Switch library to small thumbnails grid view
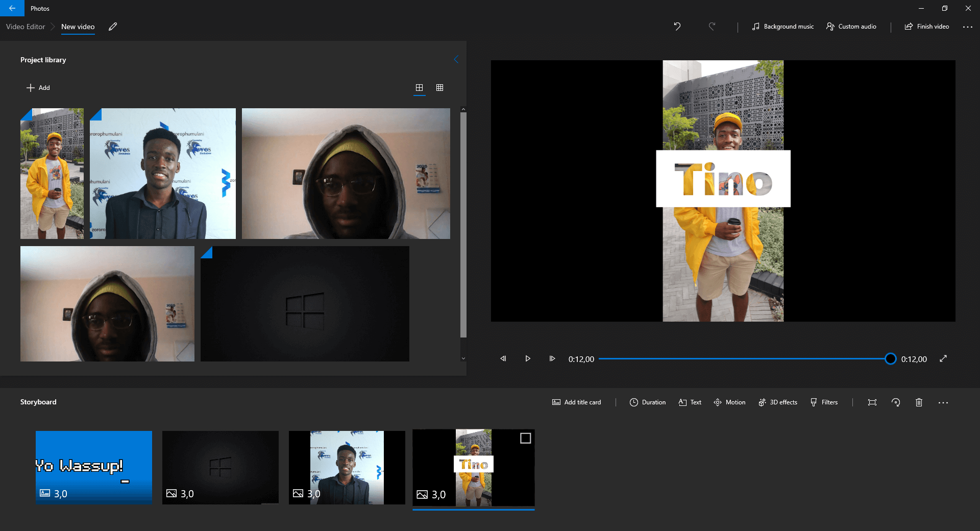 tap(439, 88)
